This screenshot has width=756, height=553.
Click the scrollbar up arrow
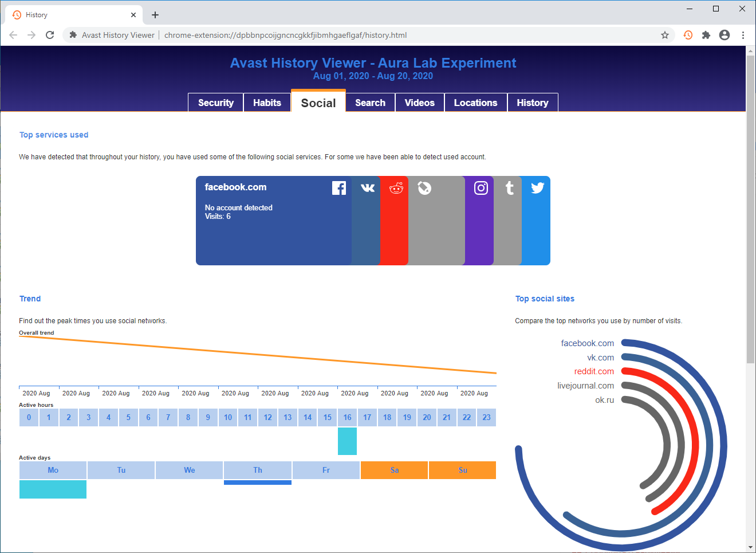750,50
